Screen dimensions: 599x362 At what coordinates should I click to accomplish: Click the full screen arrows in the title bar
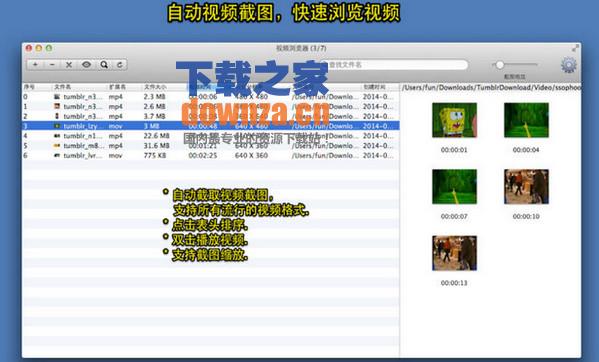click(x=575, y=48)
